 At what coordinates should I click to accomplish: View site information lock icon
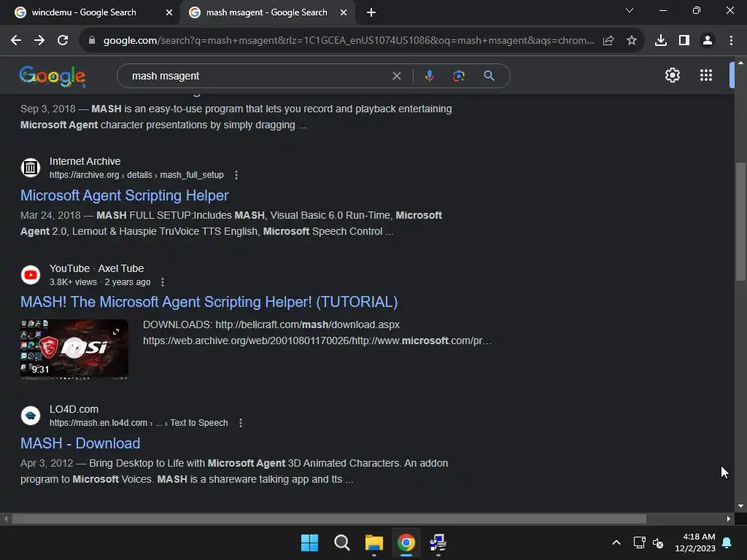coord(92,41)
